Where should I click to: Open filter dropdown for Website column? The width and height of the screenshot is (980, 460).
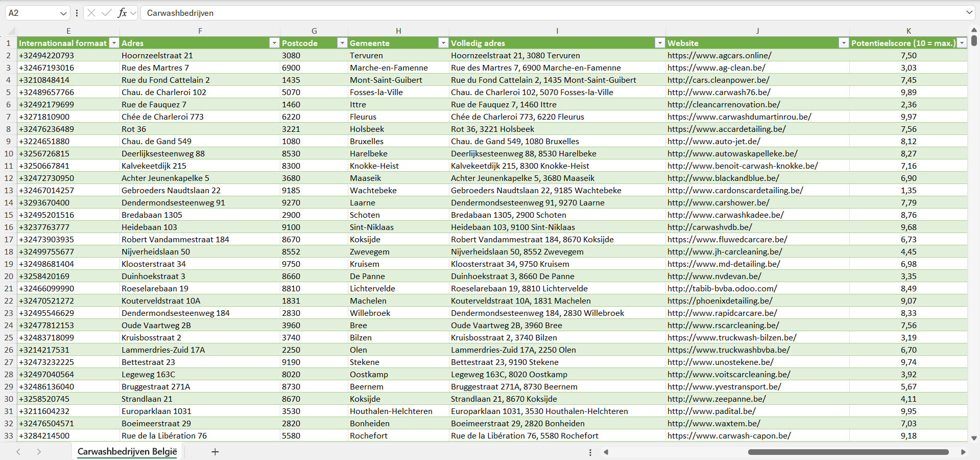click(844, 43)
